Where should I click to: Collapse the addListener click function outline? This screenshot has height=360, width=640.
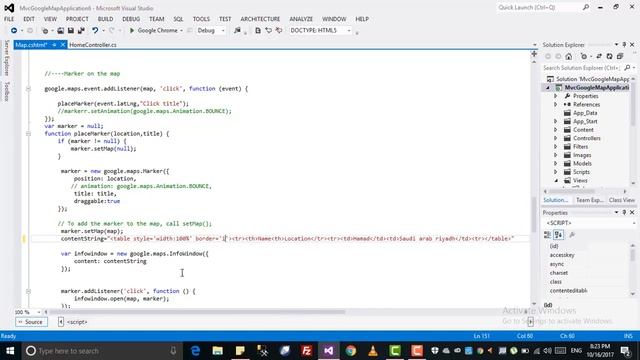point(28,89)
